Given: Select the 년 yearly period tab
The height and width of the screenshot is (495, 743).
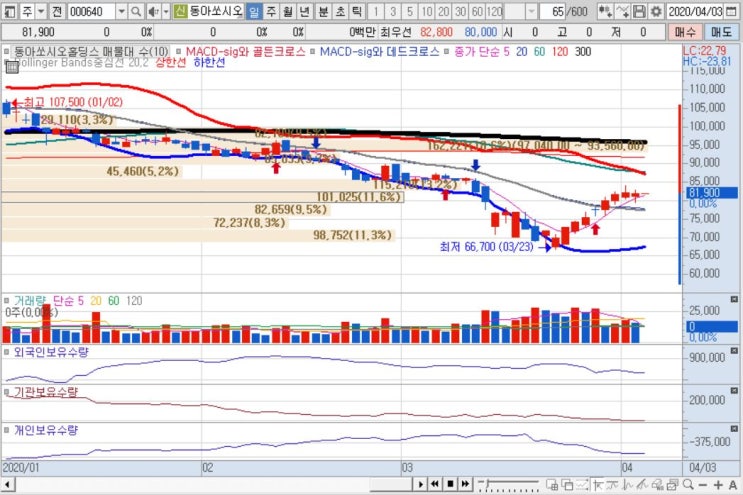Looking at the screenshot, I should 305,11.
